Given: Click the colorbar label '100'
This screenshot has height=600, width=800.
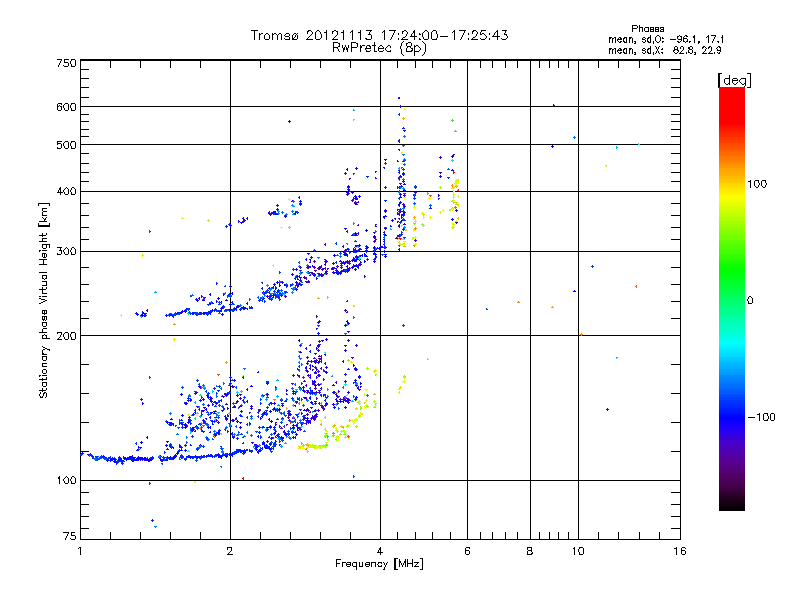Looking at the screenshot, I should (x=757, y=184).
